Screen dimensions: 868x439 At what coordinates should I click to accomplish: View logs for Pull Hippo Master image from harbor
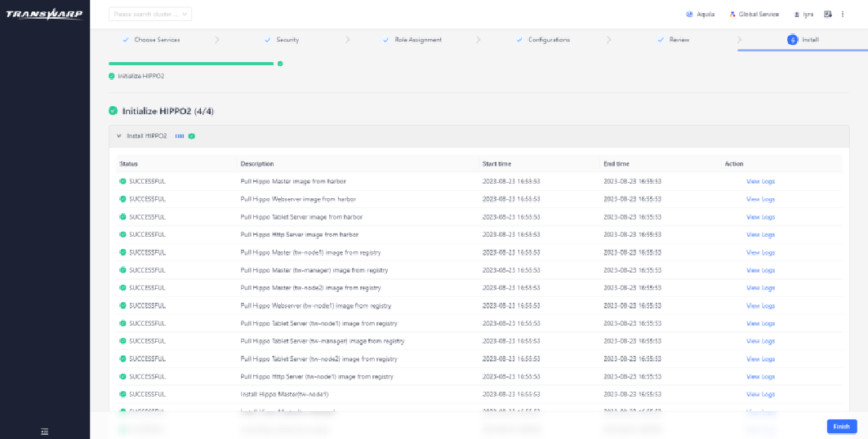click(x=760, y=181)
